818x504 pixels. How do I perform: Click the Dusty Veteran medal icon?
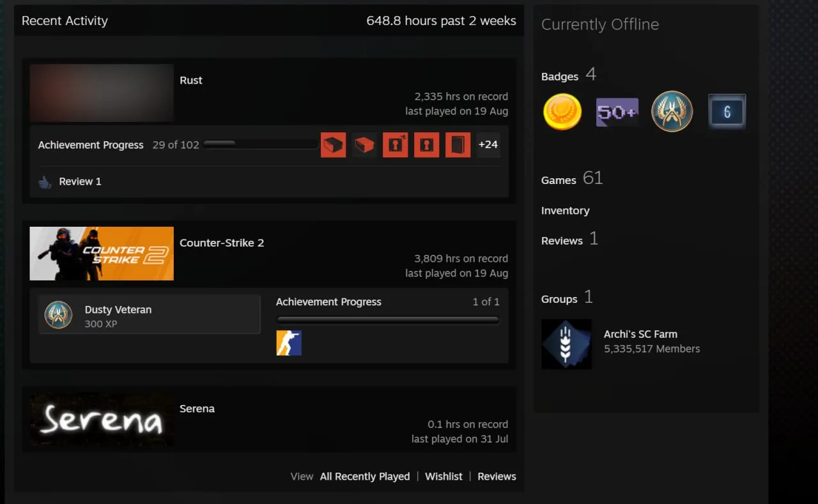[x=58, y=315]
